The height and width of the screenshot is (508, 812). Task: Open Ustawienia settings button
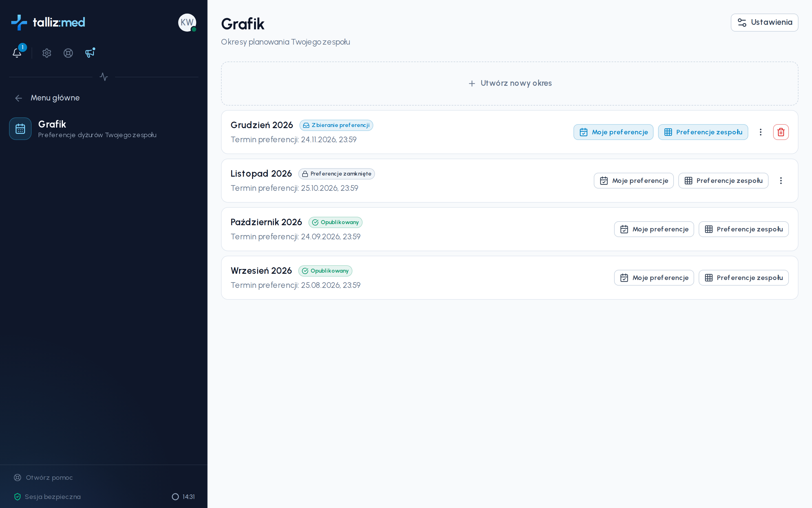[x=764, y=23]
